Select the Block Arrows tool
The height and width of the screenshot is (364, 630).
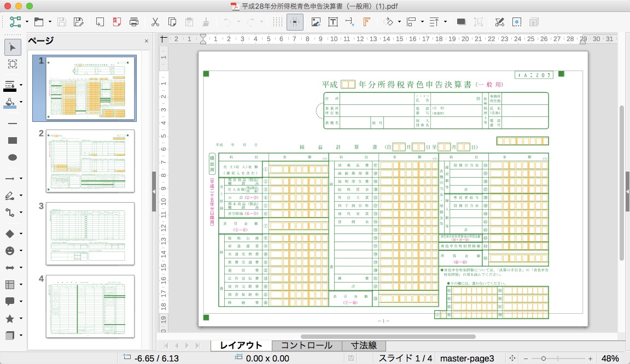tap(10, 268)
